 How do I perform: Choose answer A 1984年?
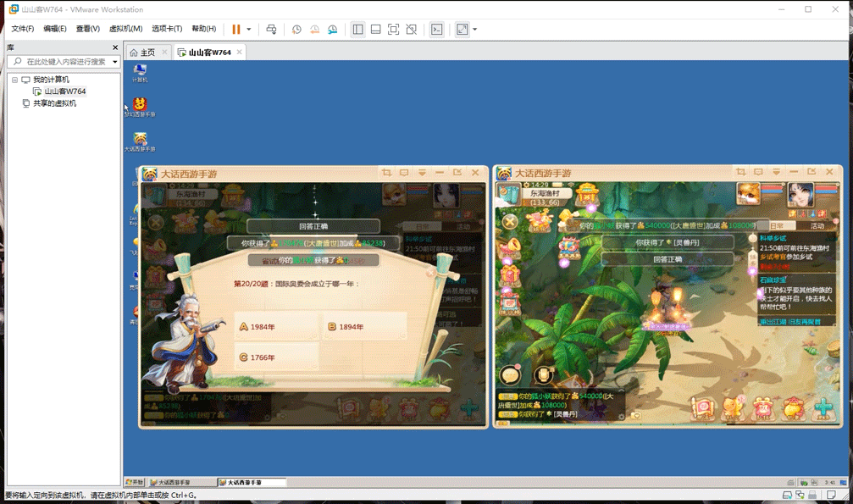(x=276, y=327)
